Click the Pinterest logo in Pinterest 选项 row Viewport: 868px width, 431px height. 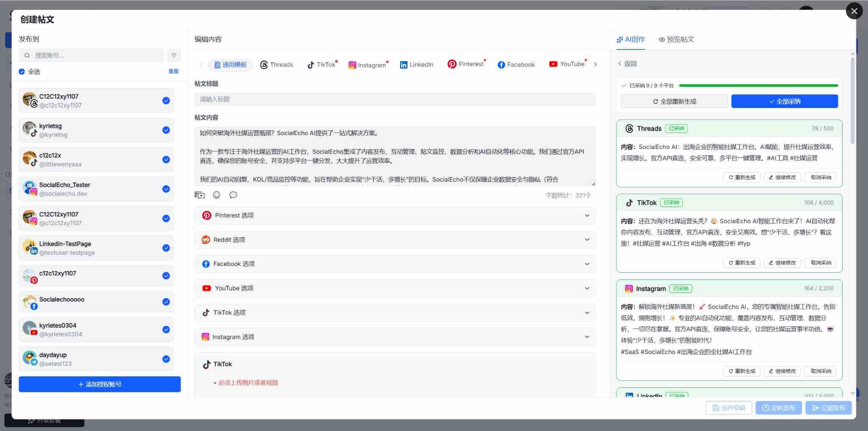206,215
